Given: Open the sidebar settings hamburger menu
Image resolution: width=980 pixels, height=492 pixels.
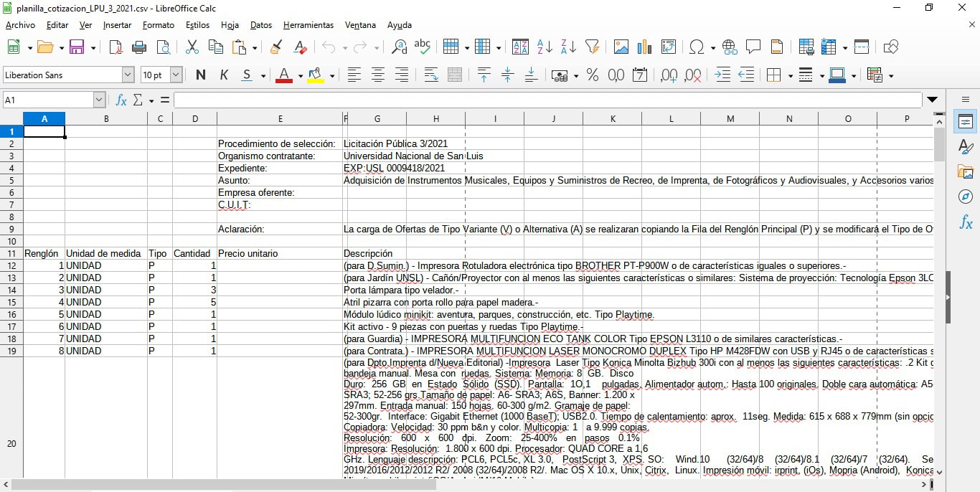Looking at the screenshot, I should (x=966, y=100).
